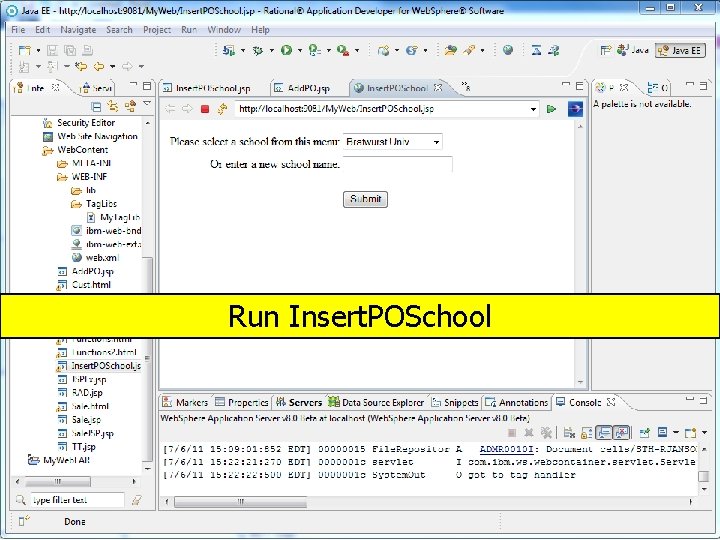Click Clear Console icon
720x540 pixels.
[569, 433]
